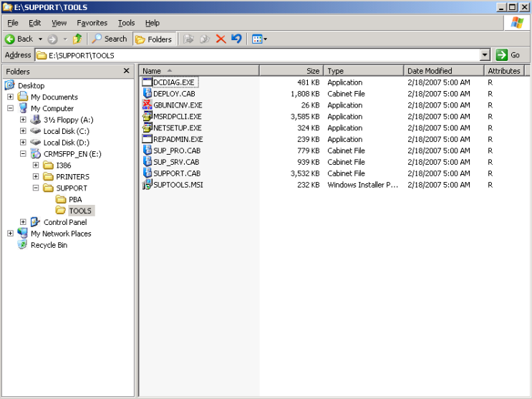Collapse My Computer tree node
This screenshot has height=399, width=532.
[x=11, y=108]
